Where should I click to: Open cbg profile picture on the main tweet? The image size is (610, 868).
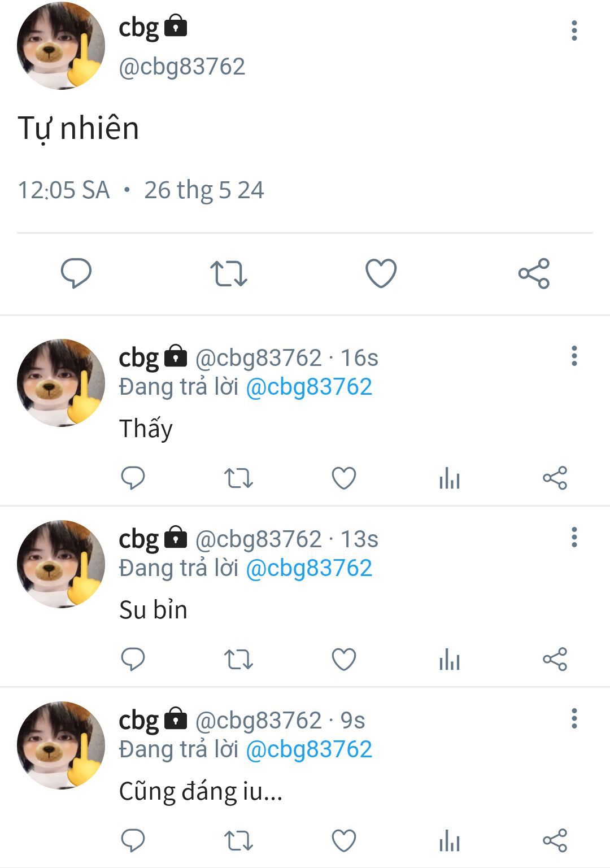(61, 46)
